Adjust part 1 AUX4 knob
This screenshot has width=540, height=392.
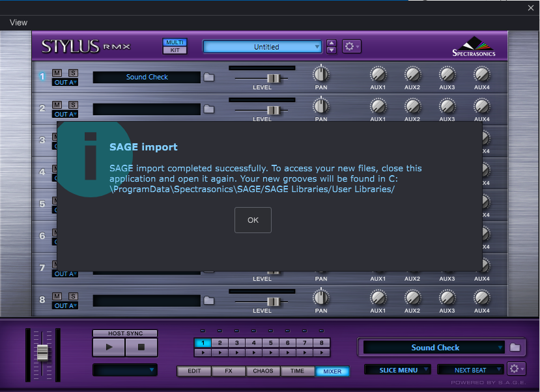(x=482, y=74)
